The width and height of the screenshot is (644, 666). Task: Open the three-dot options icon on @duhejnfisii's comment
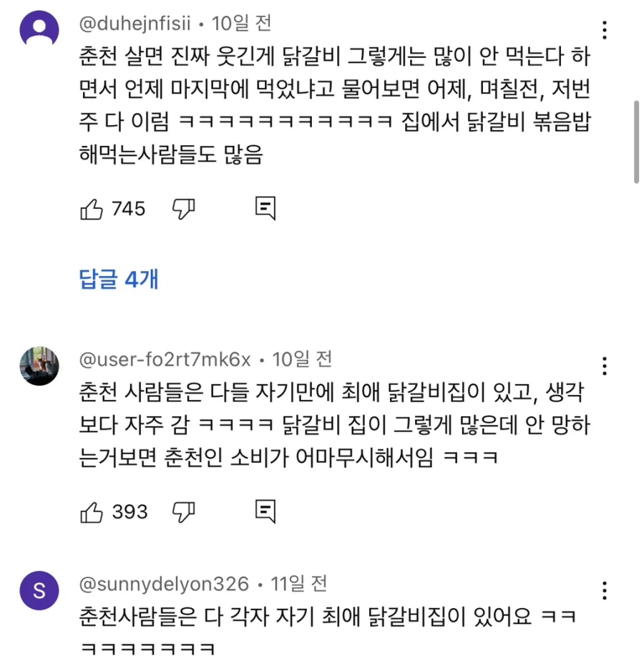[605, 29]
